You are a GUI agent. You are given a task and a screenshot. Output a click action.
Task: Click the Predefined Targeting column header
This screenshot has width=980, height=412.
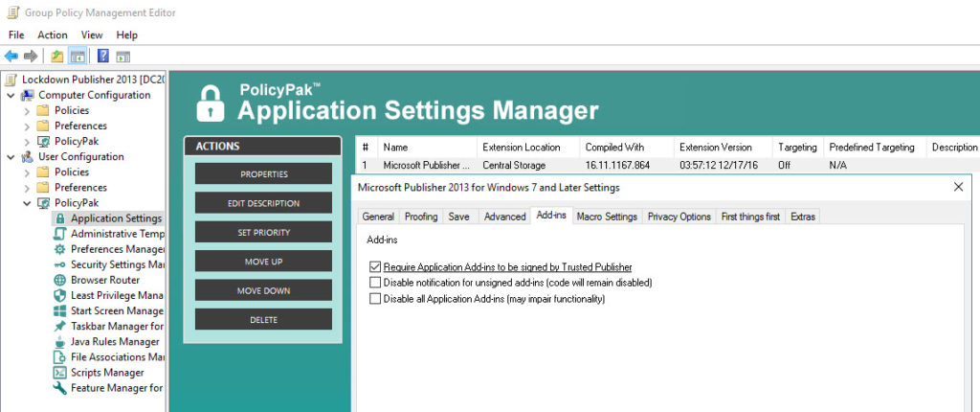tap(875, 148)
